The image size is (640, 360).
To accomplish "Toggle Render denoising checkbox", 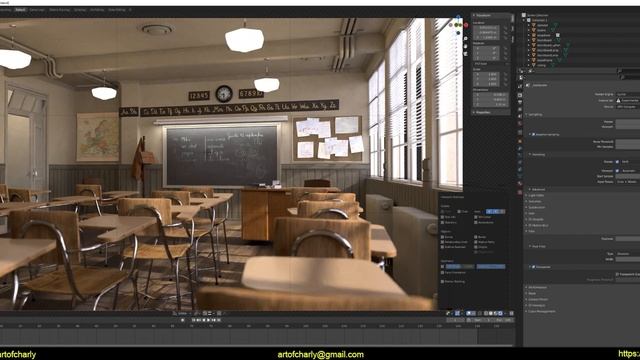I will pyautogui.click(x=617, y=162).
